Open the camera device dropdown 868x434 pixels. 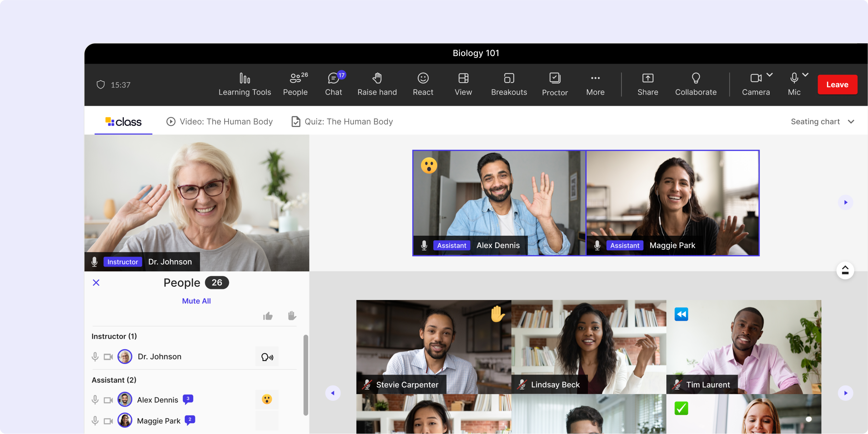coord(770,74)
